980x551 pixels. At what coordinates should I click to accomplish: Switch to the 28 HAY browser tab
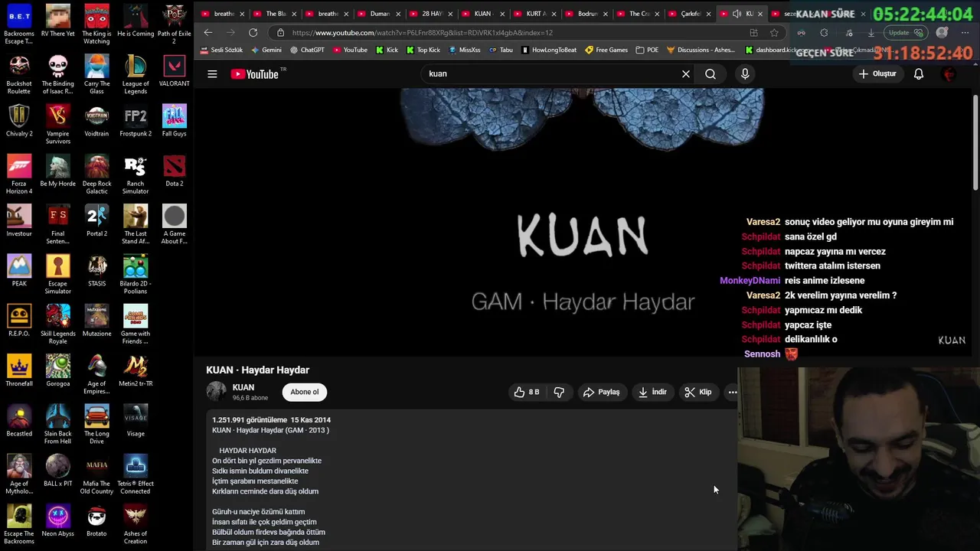pos(431,14)
